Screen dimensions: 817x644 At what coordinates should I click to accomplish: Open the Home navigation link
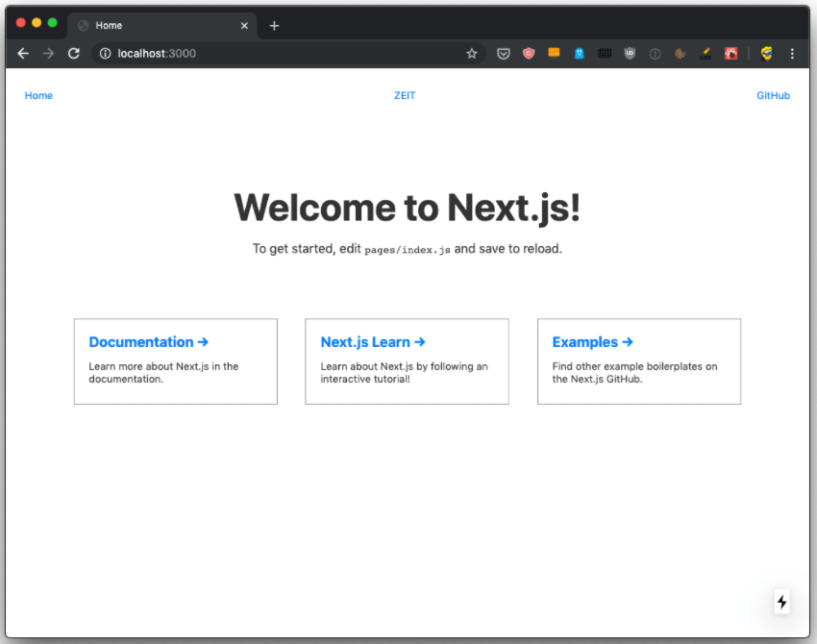tap(38, 95)
